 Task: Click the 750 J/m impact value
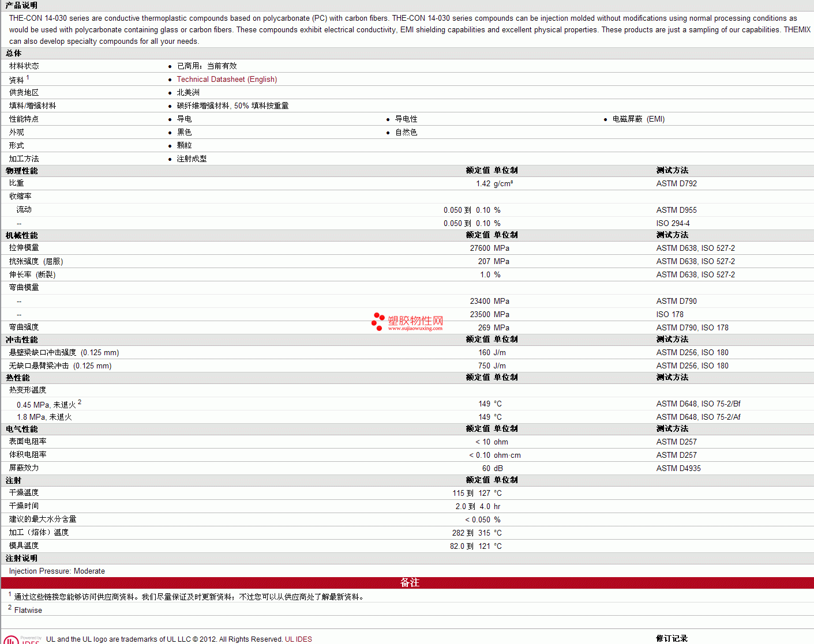(x=492, y=366)
